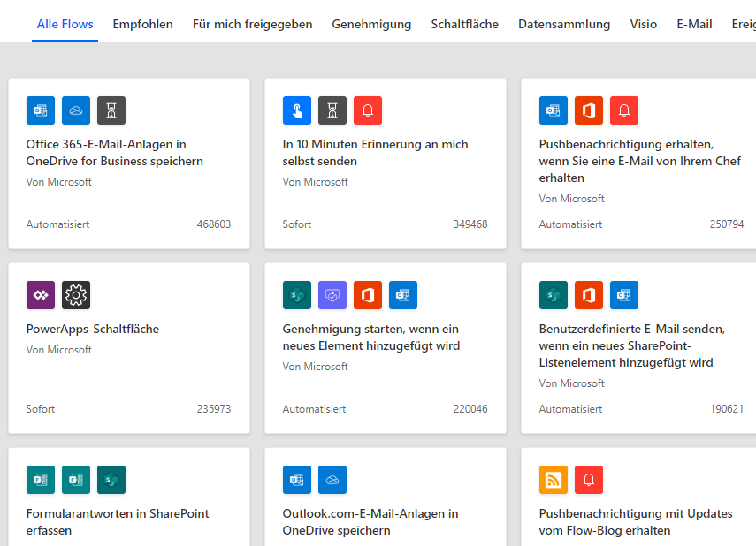The image size is (756, 546).
Task: Select the Für mich freigegeben tab
Action: 252,24
